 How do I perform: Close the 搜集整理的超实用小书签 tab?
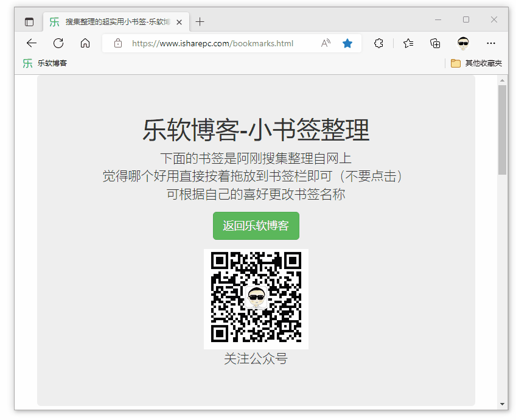pos(179,22)
